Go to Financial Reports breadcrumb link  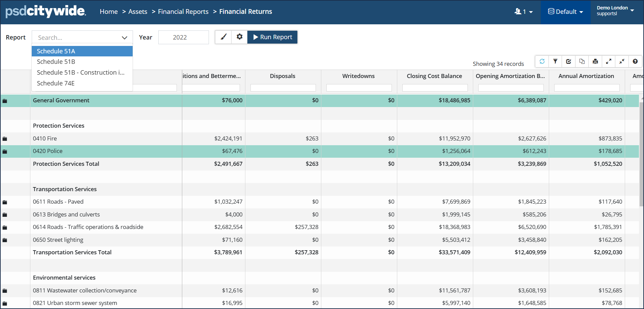pos(183,12)
